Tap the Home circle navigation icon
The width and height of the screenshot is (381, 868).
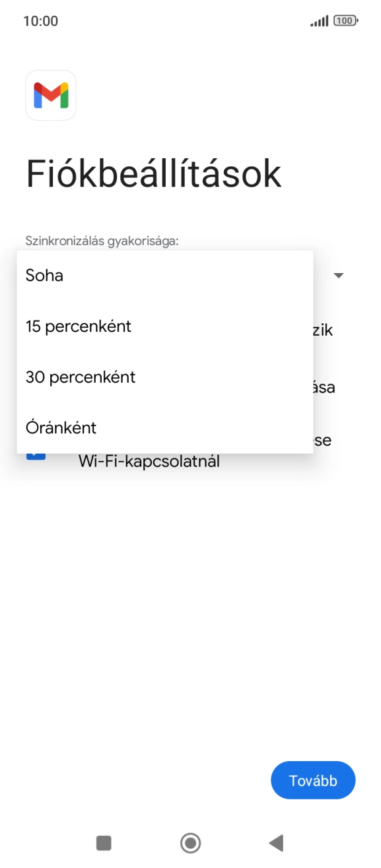pos(190,843)
